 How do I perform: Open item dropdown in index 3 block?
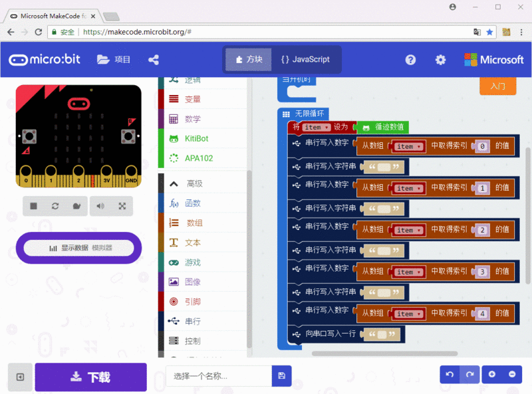point(410,272)
